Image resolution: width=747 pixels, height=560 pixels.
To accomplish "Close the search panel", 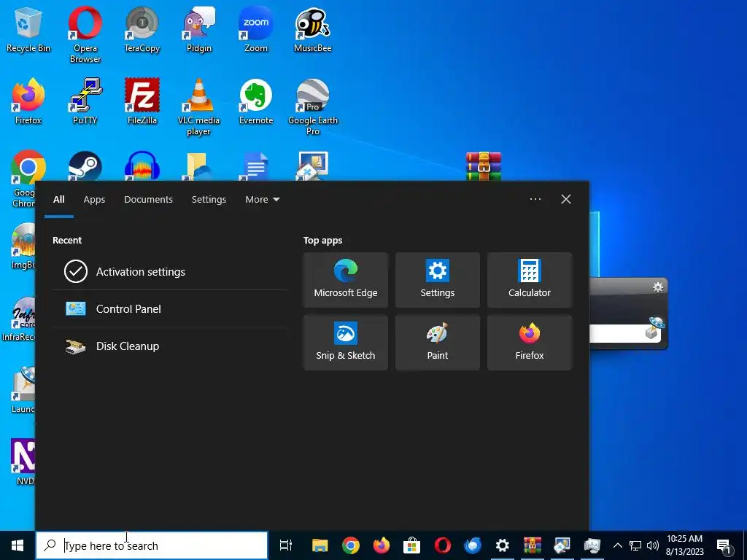I will [566, 199].
